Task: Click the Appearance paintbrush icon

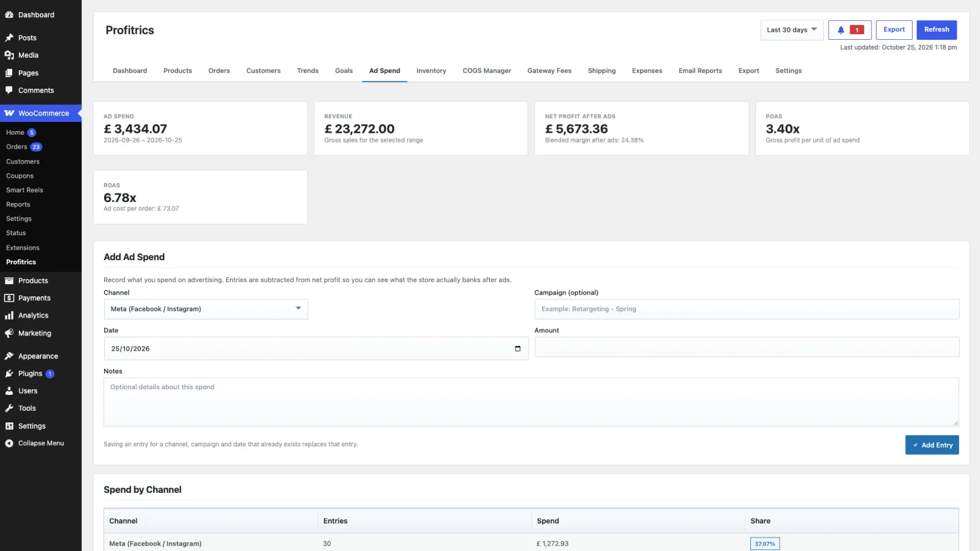Action: [9, 356]
